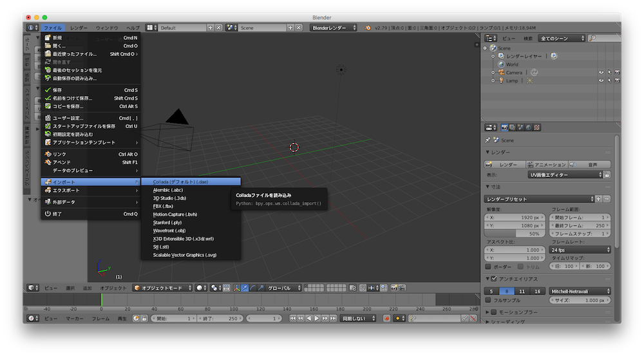
Task: Click the pin icon beside Scene
Action: click(x=488, y=140)
